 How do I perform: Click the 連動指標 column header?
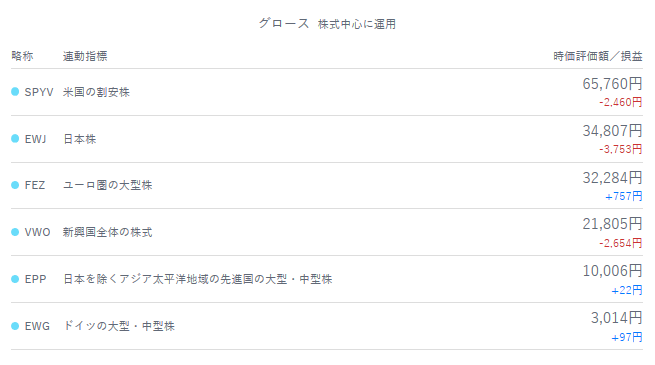coord(85,56)
